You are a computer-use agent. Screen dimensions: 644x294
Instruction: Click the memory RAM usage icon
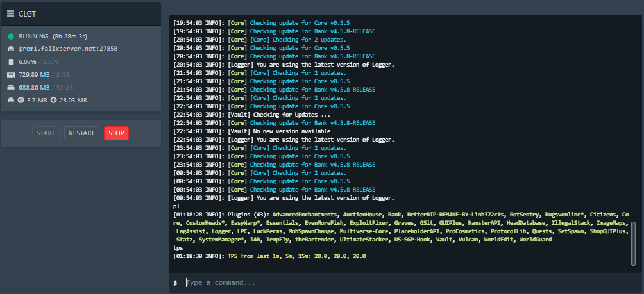[11, 75]
